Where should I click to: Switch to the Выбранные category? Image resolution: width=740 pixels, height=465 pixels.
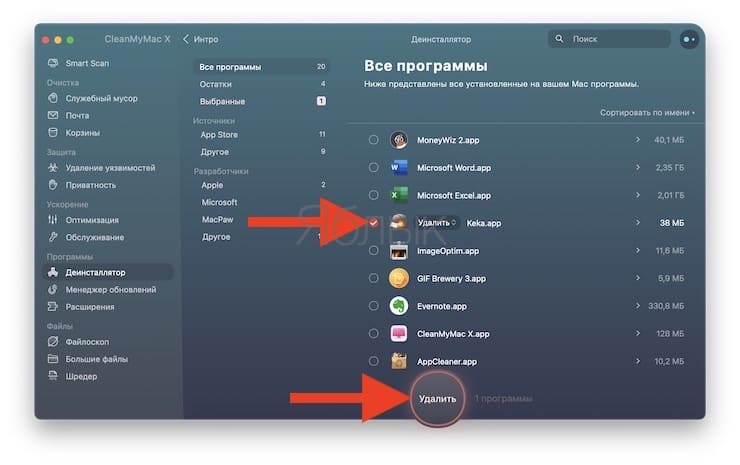(261, 101)
